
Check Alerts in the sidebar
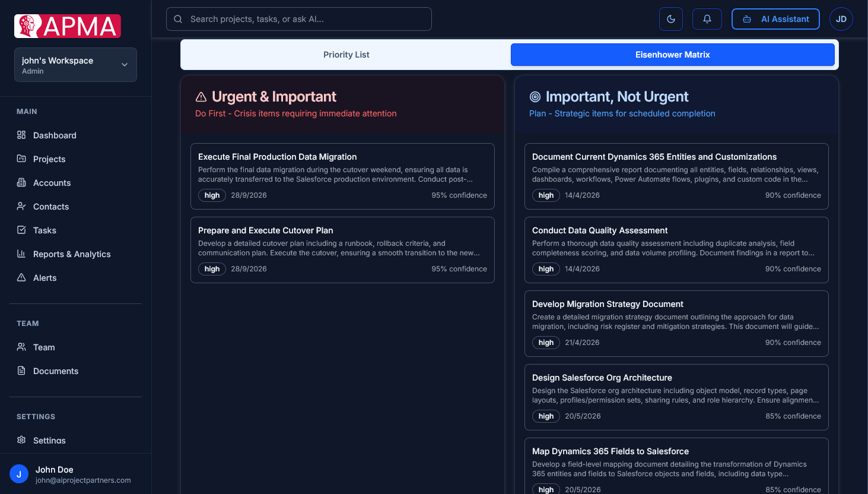click(x=44, y=277)
